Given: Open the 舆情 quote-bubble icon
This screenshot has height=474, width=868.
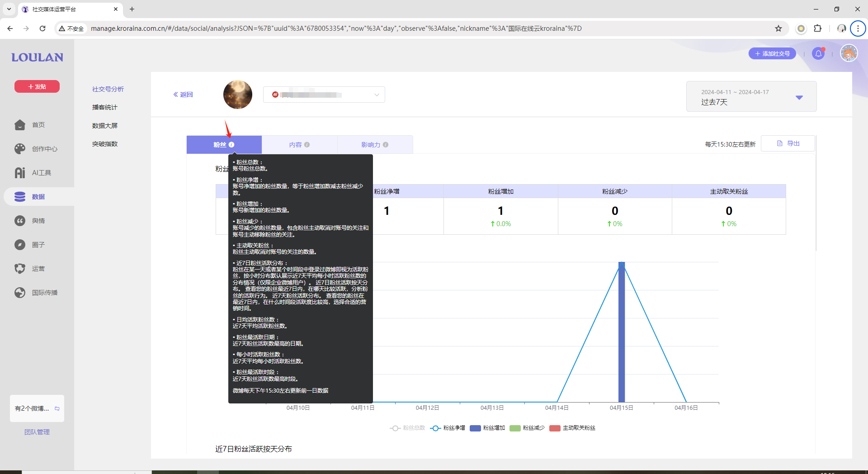Looking at the screenshot, I should click(20, 221).
